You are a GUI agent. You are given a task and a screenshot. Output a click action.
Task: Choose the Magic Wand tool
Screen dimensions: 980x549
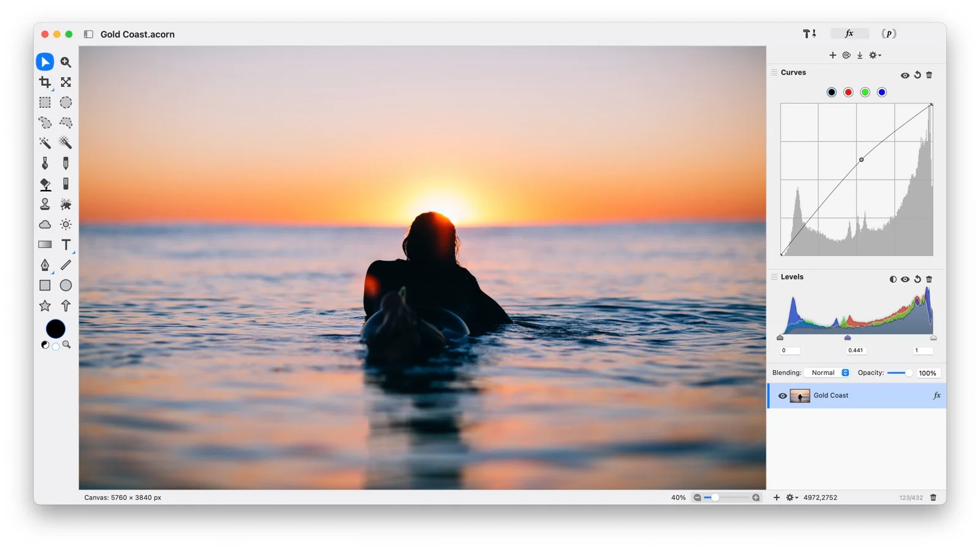[x=45, y=143]
